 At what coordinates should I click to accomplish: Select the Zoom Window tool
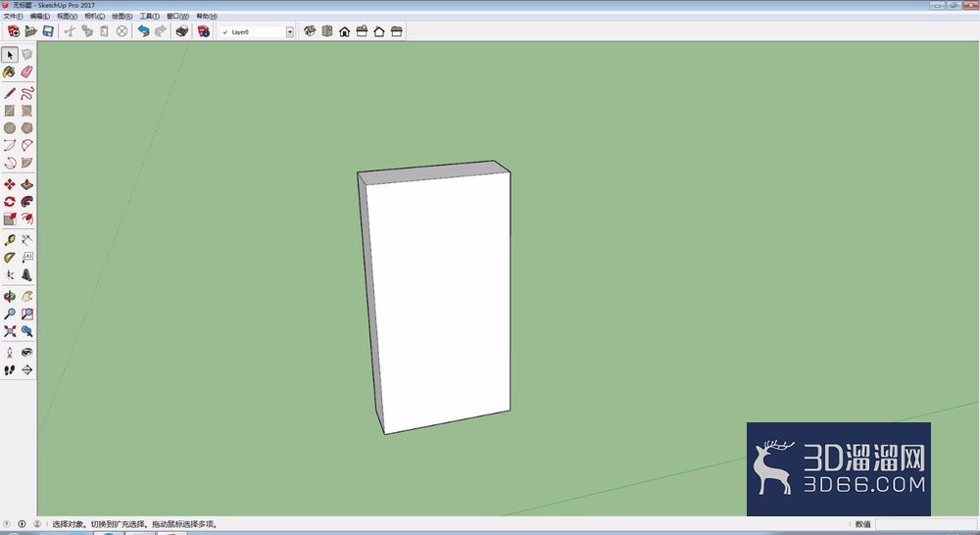26,314
